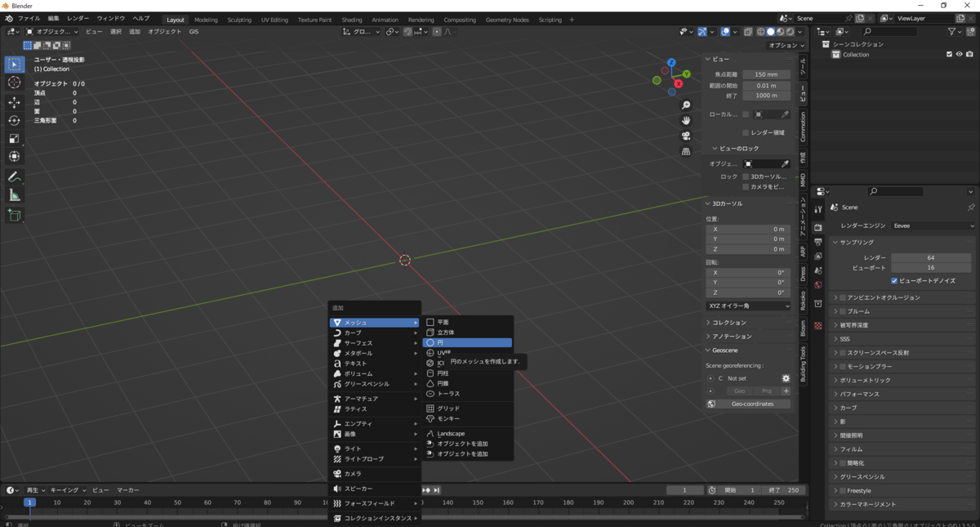
Task: Click the zoom magnifier viewport gizmo
Action: click(686, 105)
